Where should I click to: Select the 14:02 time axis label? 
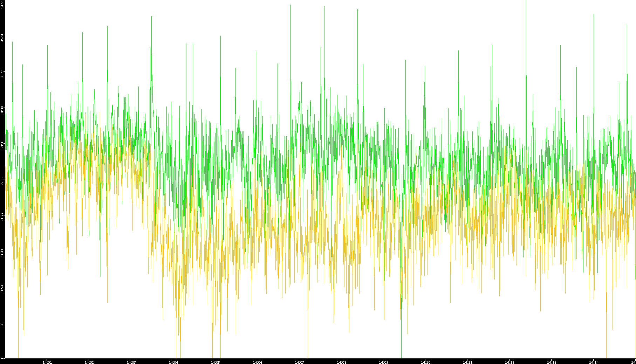[x=89, y=362]
